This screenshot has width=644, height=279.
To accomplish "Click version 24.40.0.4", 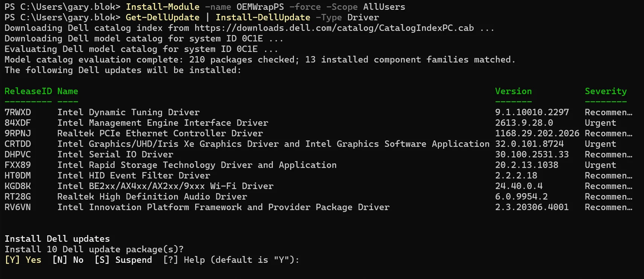I will [x=519, y=186].
